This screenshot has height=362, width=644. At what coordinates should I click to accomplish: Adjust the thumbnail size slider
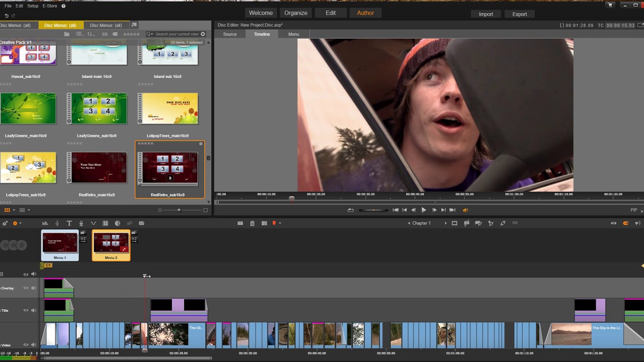[179, 210]
